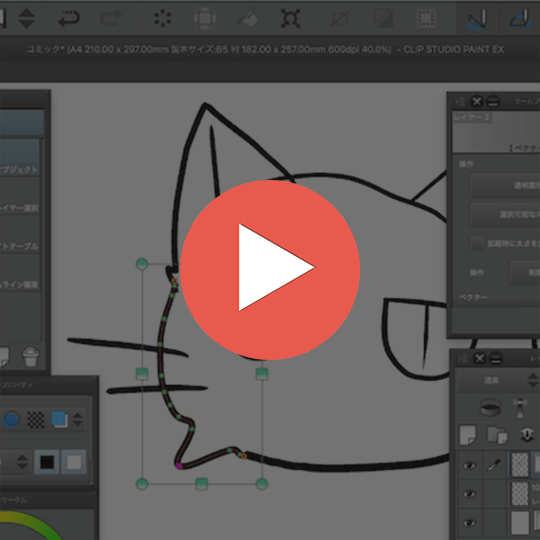Close the layer panel with X
The height and width of the screenshot is (540, 540).
479,359
